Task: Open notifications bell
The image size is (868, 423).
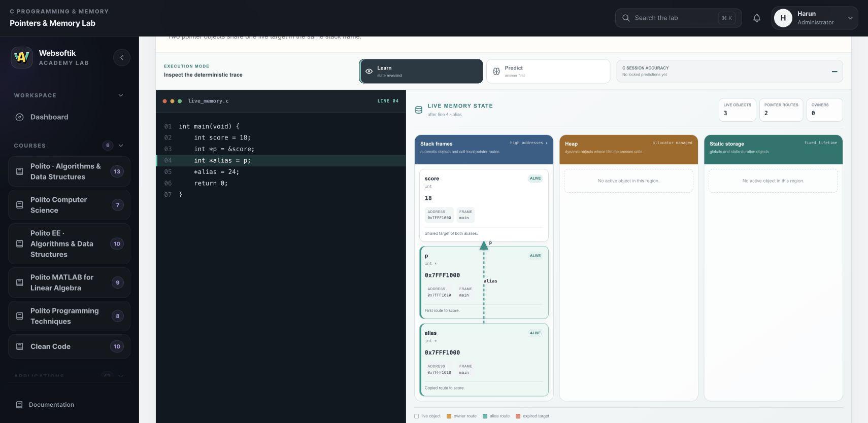Action: point(757,18)
